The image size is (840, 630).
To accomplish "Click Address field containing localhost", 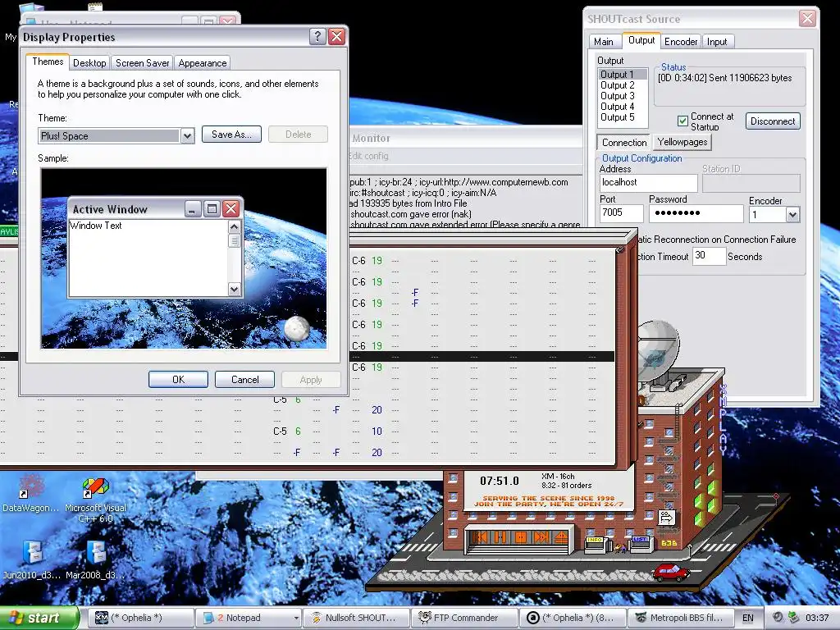I will pos(648,183).
